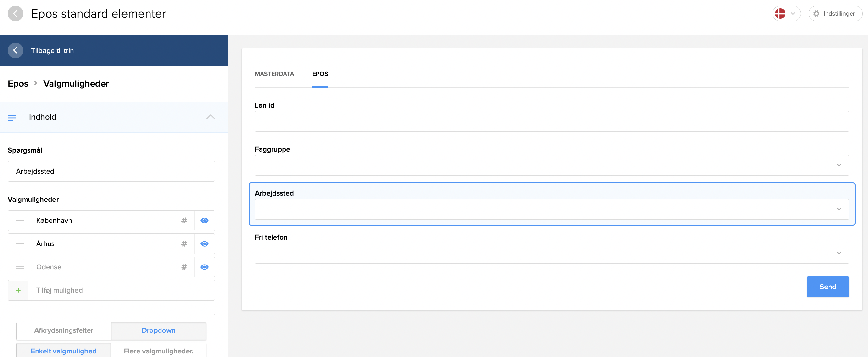Toggle visibility eye for København
Viewport: 868px width, 357px height.
tap(204, 221)
